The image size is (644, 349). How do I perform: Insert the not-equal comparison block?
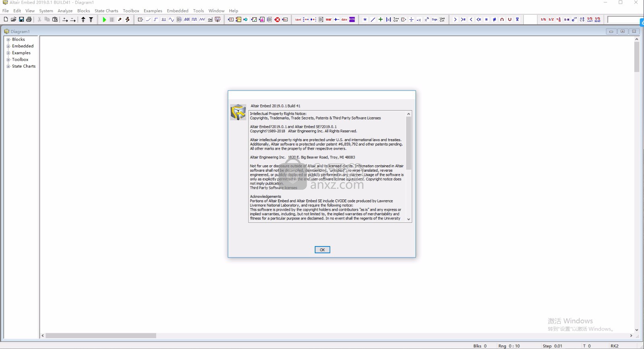pos(494,19)
